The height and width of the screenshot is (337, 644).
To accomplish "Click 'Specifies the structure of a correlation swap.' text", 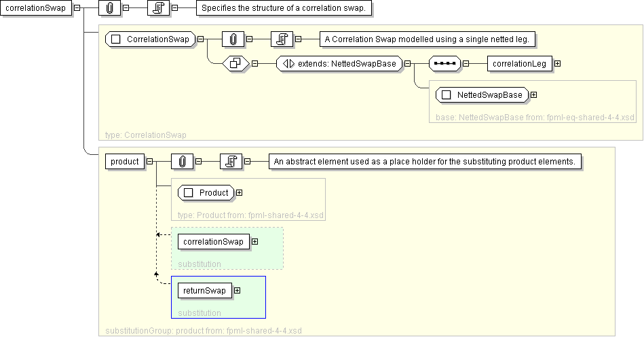I will tap(284, 7).
